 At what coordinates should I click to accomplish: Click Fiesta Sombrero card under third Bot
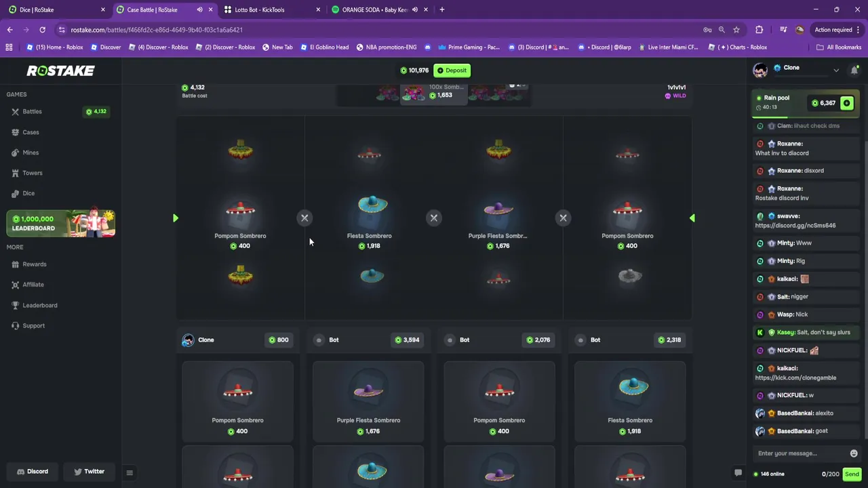coord(630,400)
